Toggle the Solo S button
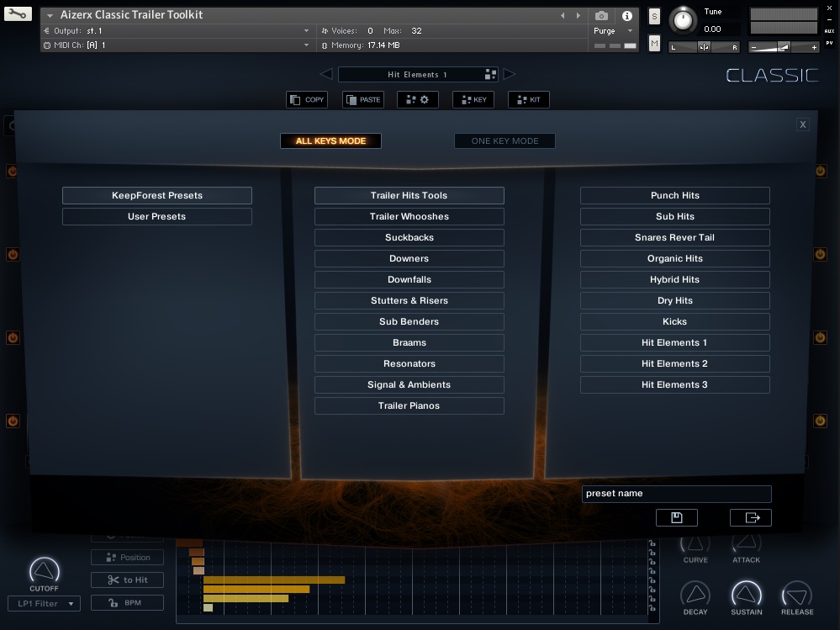840x630 pixels. click(x=655, y=17)
